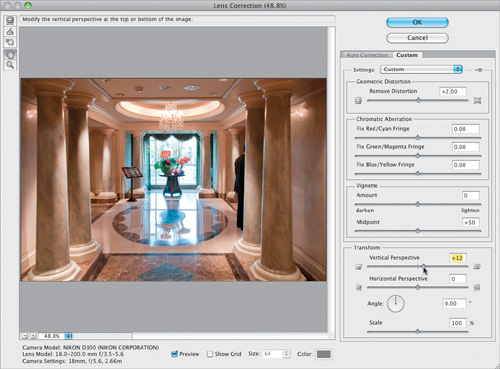Select the Remove Distortion tool
The image size is (500, 369).
(10, 21)
